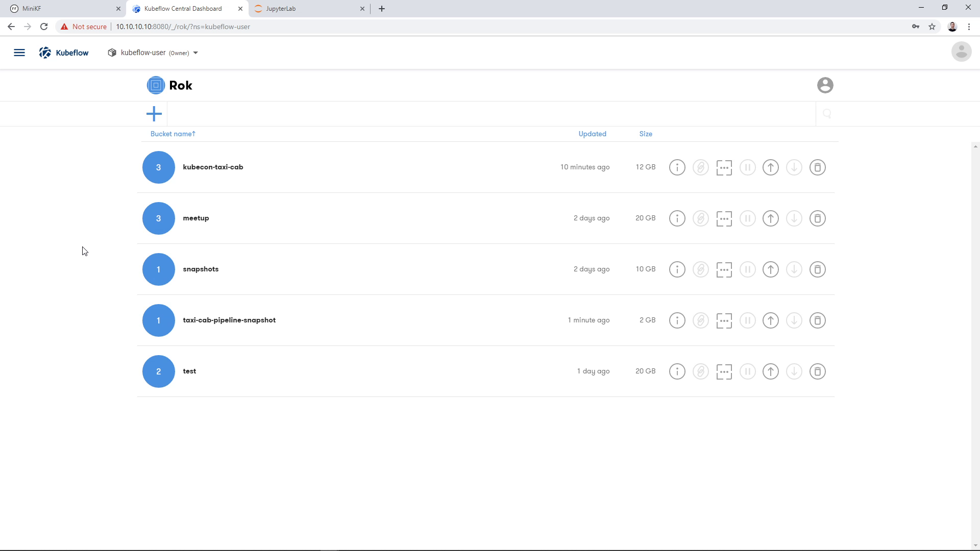Add a new bucket with plus icon
This screenshot has height=551, width=980.
pyautogui.click(x=154, y=114)
